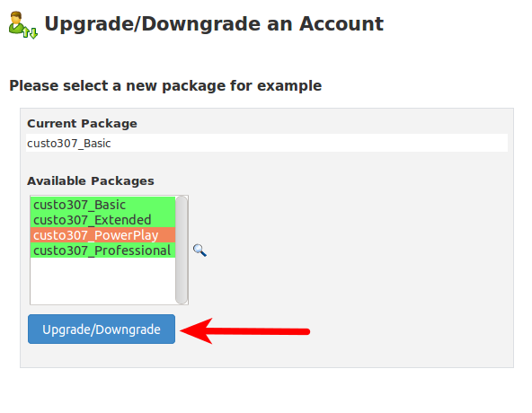Screen dimensions: 532x413
Task: Select the custo307_Extended package
Action: click(x=102, y=220)
